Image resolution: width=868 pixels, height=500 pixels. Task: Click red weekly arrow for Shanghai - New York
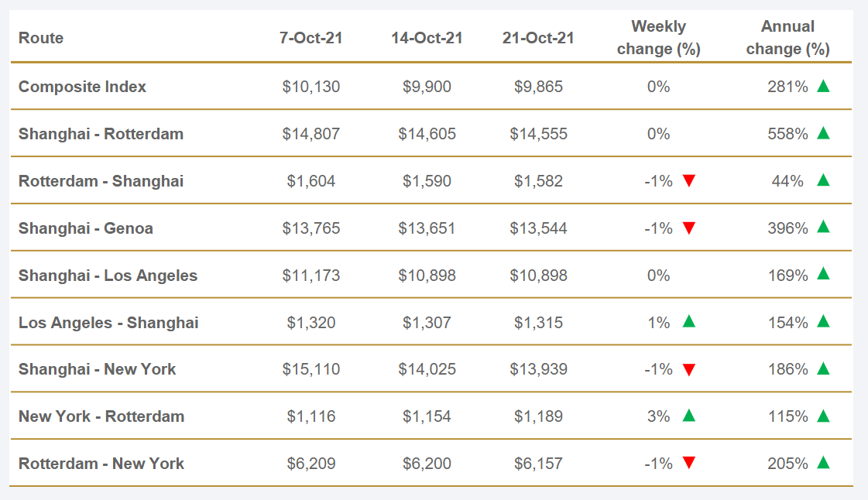689,370
